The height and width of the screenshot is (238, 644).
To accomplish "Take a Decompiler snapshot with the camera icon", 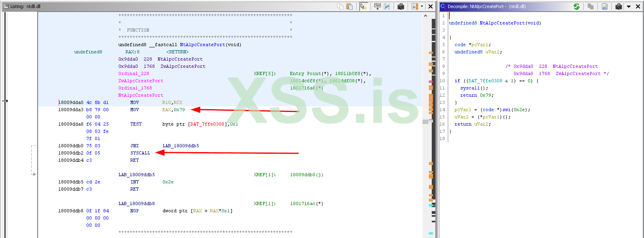I will tap(619, 6).
